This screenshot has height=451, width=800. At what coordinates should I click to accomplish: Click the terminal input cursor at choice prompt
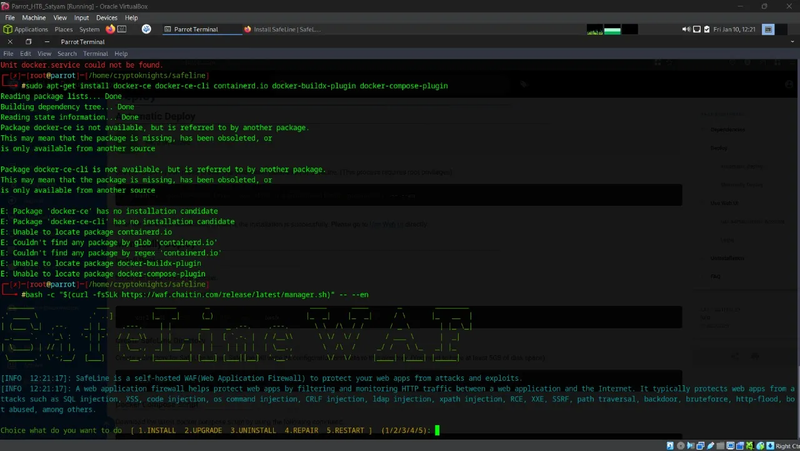[x=437, y=430]
